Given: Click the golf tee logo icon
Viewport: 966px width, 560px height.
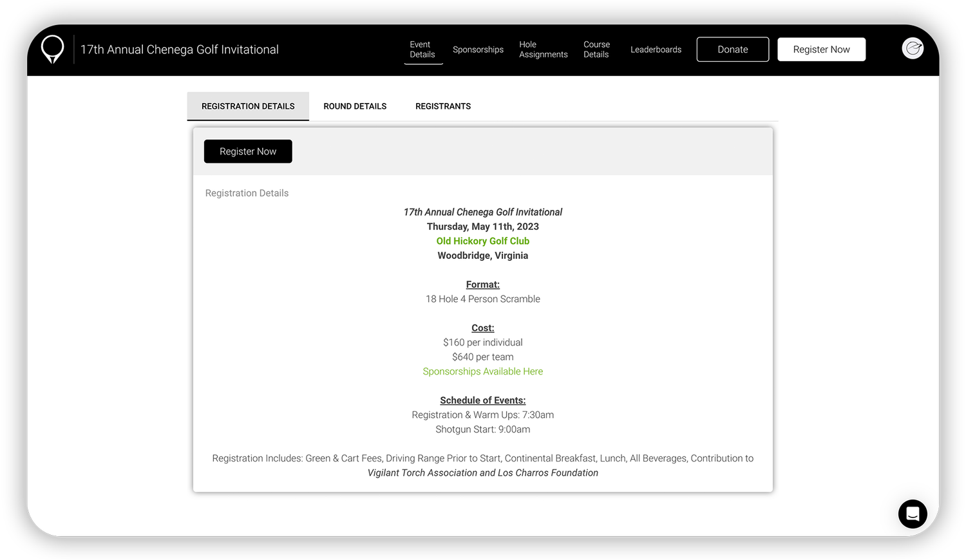Looking at the screenshot, I should tap(52, 49).
